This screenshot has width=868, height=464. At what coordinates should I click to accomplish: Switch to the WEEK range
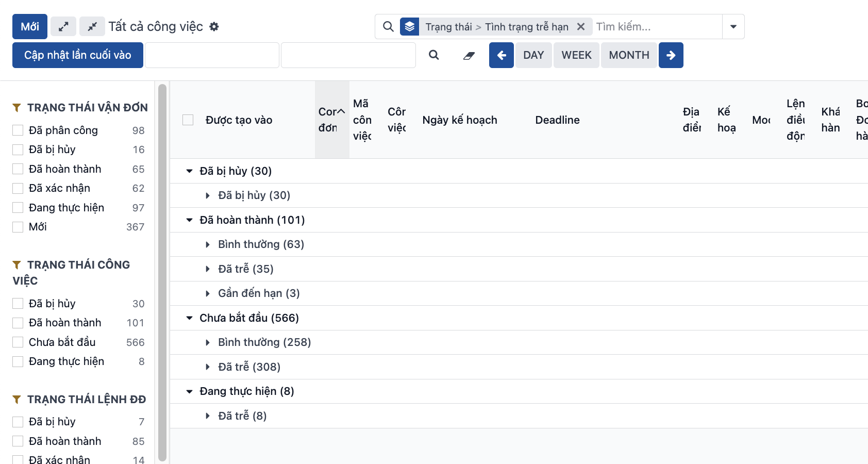point(576,55)
